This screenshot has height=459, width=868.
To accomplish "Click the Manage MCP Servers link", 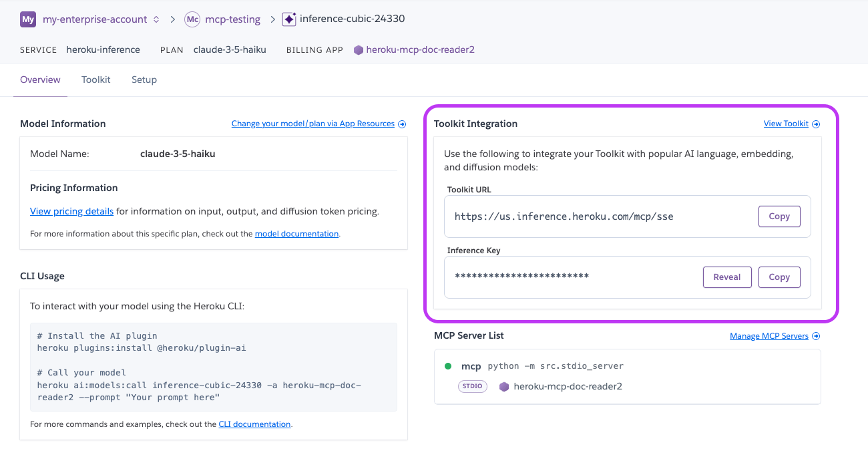I will point(769,336).
